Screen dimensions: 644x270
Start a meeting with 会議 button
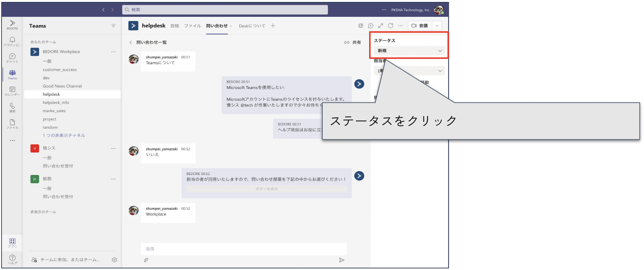[x=420, y=26]
